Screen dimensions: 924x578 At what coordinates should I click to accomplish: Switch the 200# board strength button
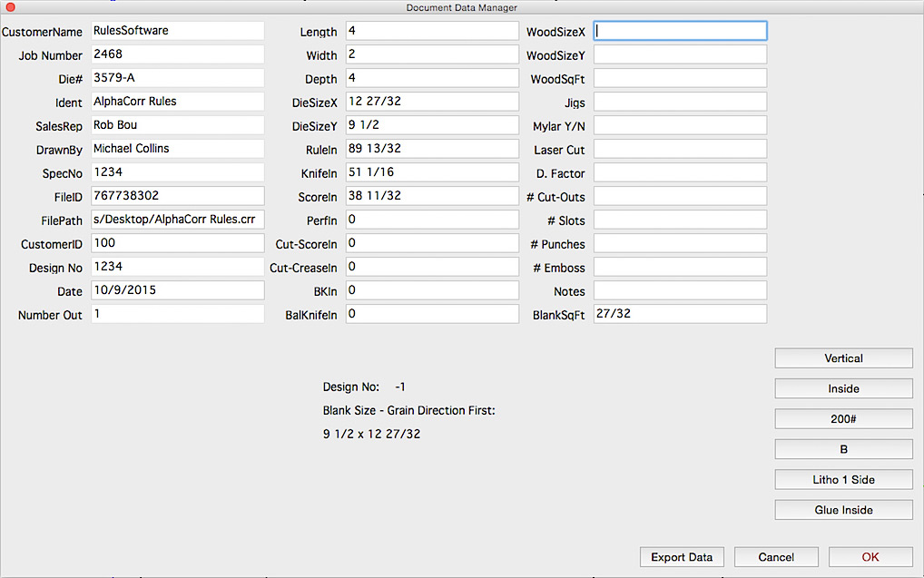(843, 419)
